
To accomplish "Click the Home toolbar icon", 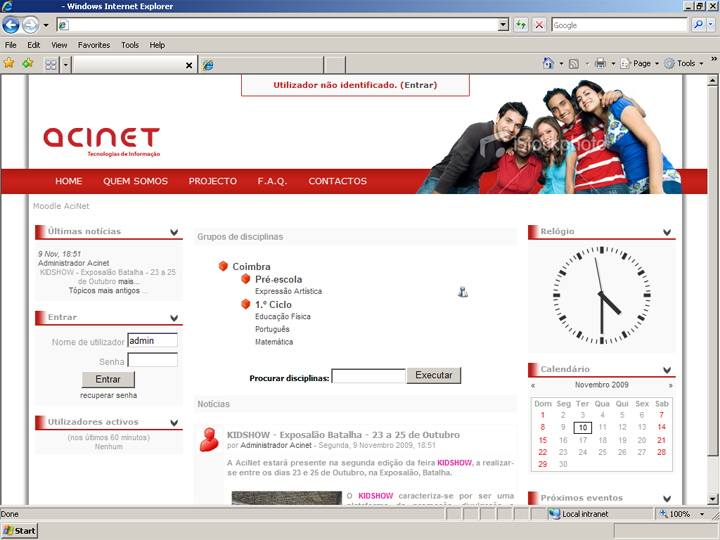I will coord(548,63).
